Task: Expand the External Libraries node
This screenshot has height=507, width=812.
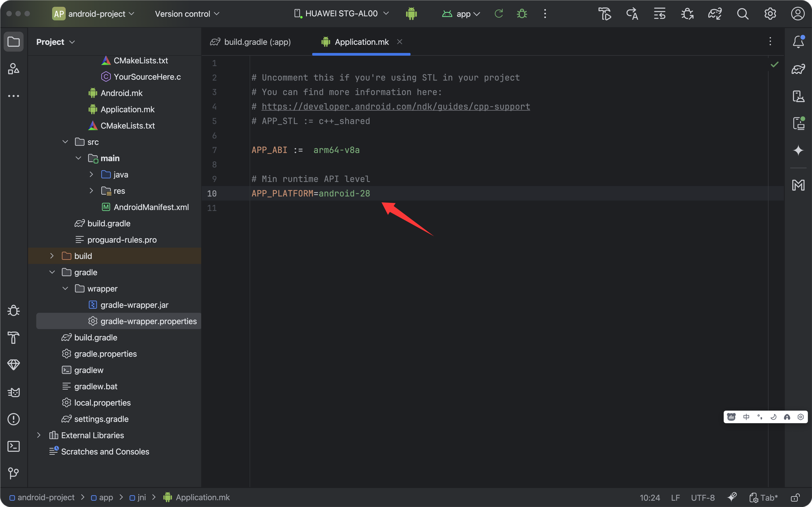Action: (39, 435)
